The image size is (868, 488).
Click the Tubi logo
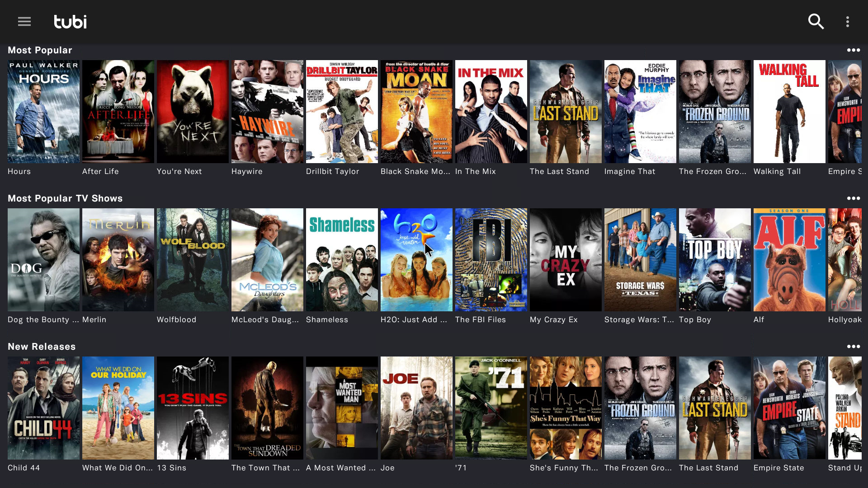point(70,22)
